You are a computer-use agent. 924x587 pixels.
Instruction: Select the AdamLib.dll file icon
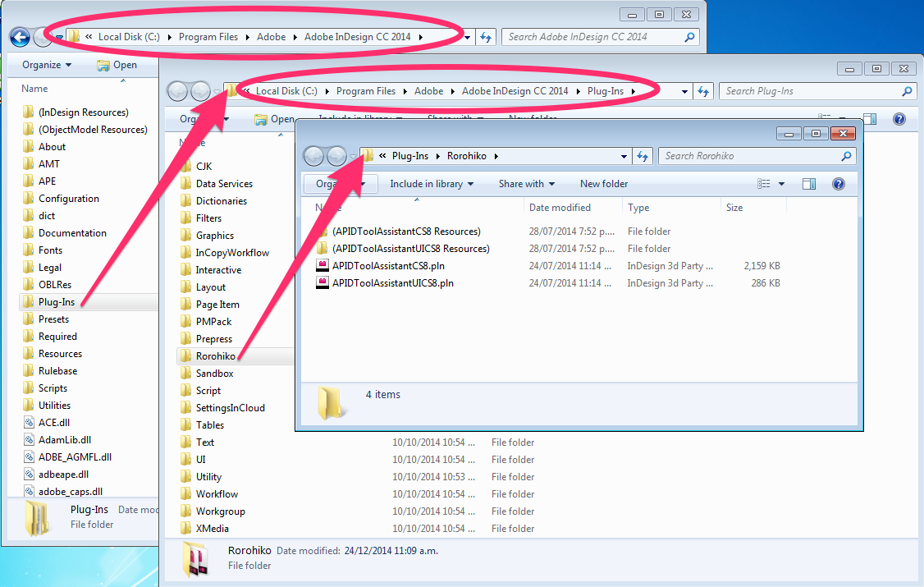point(29,440)
